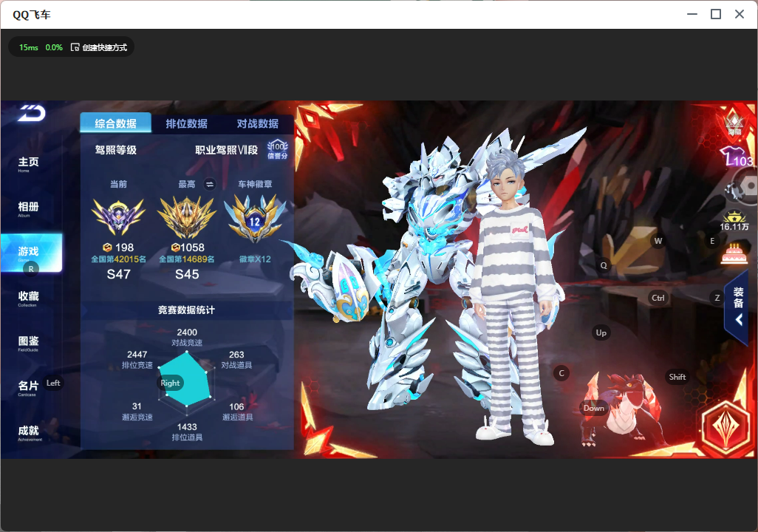Click the 1433 排位道具 stat

(x=187, y=432)
